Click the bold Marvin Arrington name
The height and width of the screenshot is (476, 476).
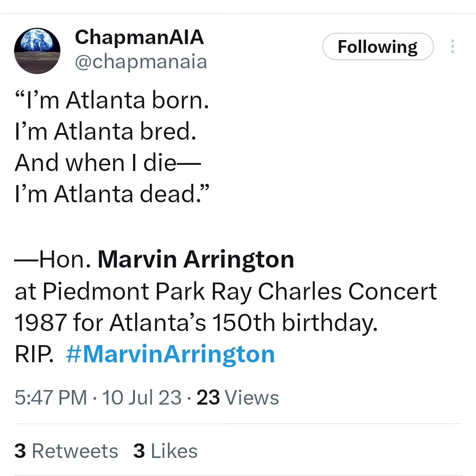pyautogui.click(x=196, y=260)
